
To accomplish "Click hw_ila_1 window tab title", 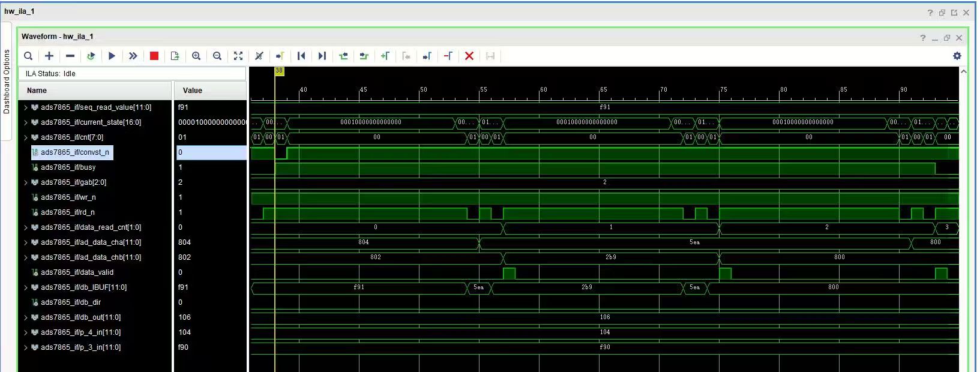I will [19, 11].
